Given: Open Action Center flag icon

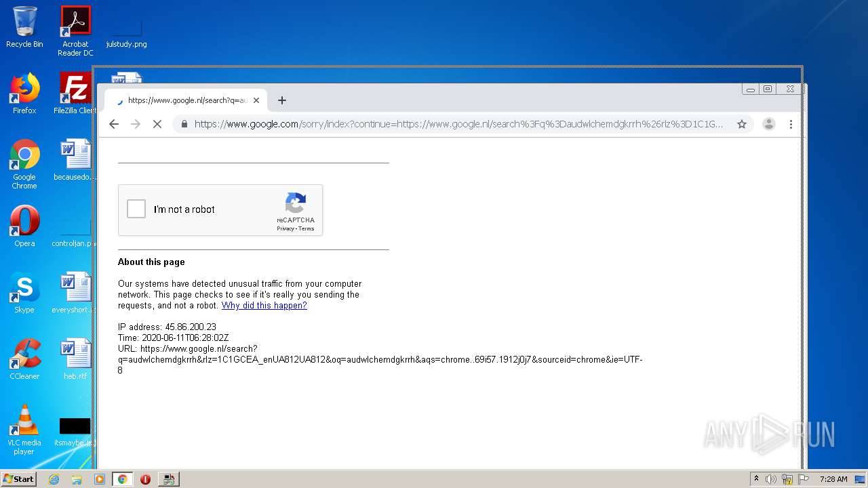Looking at the screenshot, I should (x=804, y=479).
